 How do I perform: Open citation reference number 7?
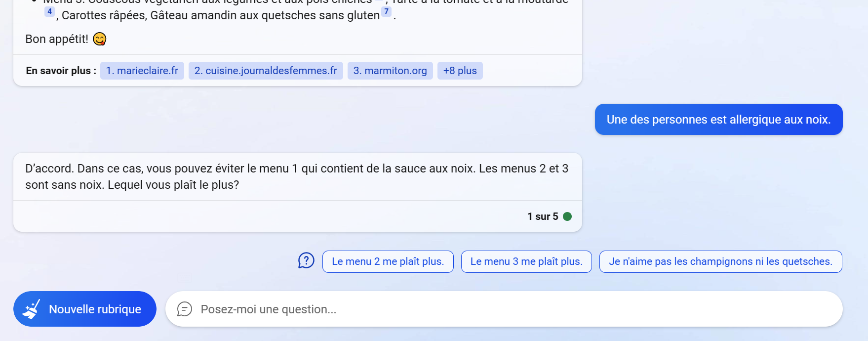386,11
